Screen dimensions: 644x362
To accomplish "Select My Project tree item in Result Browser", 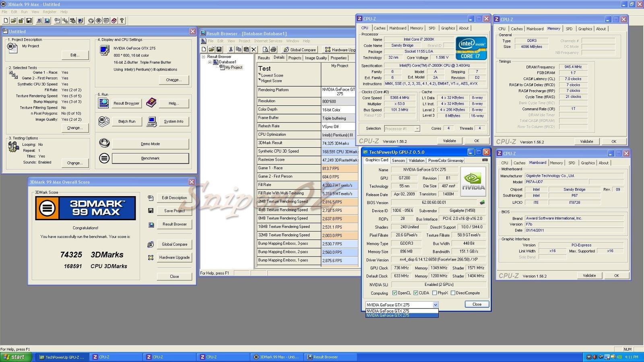I will click(233, 67).
